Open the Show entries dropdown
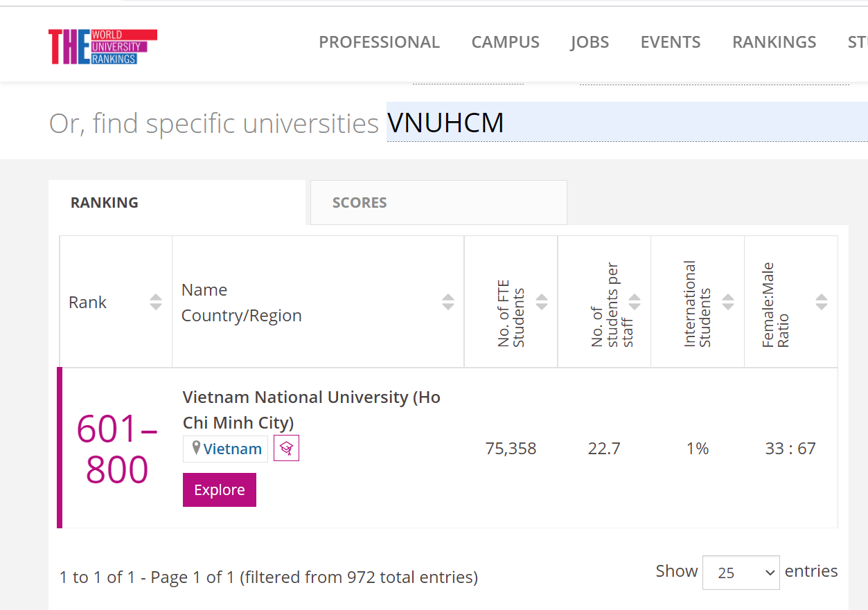Screen dimensions: 868x610 [741, 573]
